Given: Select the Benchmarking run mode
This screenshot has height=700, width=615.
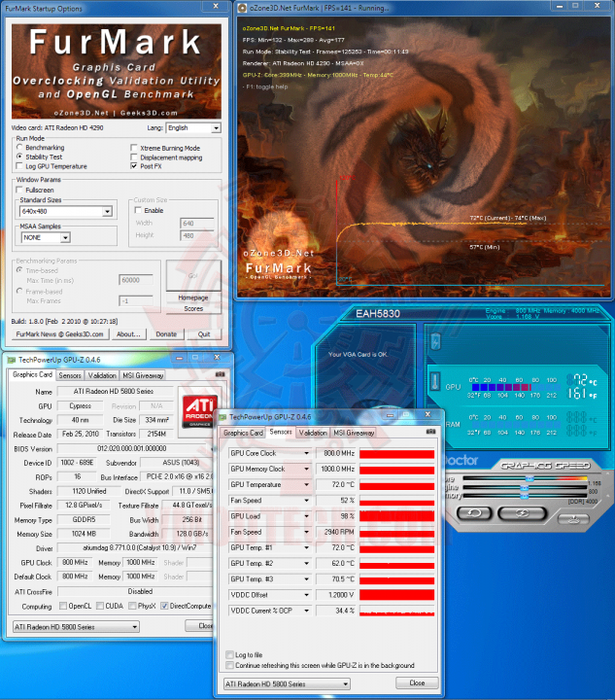Looking at the screenshot, I should pyautogui.click(x=19, y=147).
